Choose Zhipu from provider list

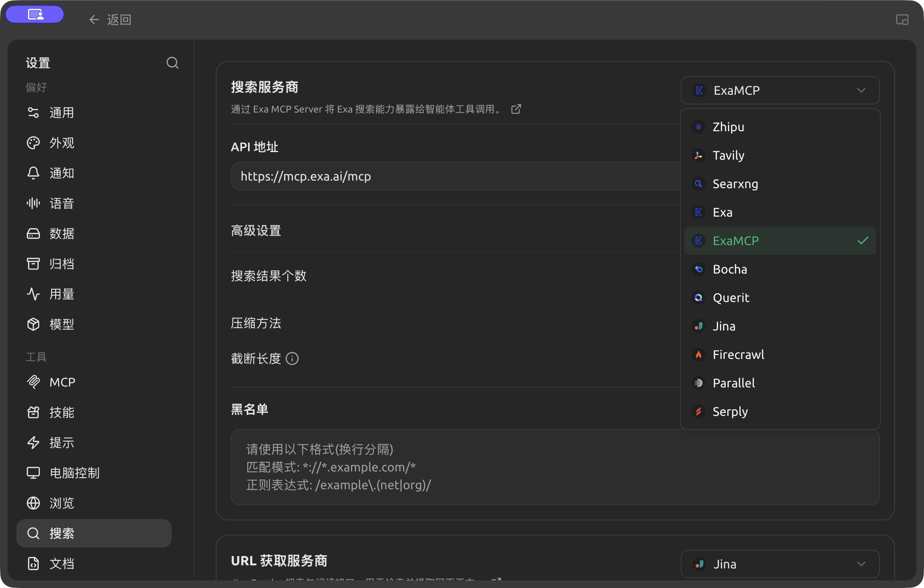(780, 127)
